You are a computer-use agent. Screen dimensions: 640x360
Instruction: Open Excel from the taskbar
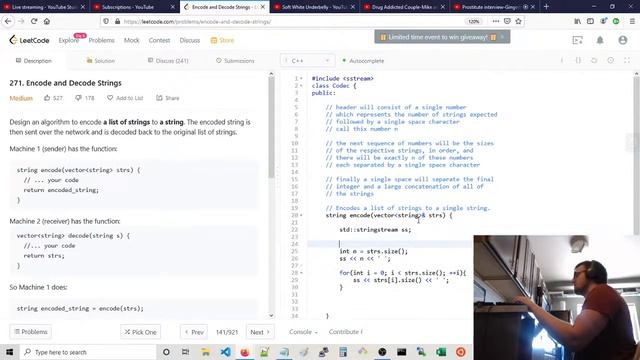(x=441, y=352)
